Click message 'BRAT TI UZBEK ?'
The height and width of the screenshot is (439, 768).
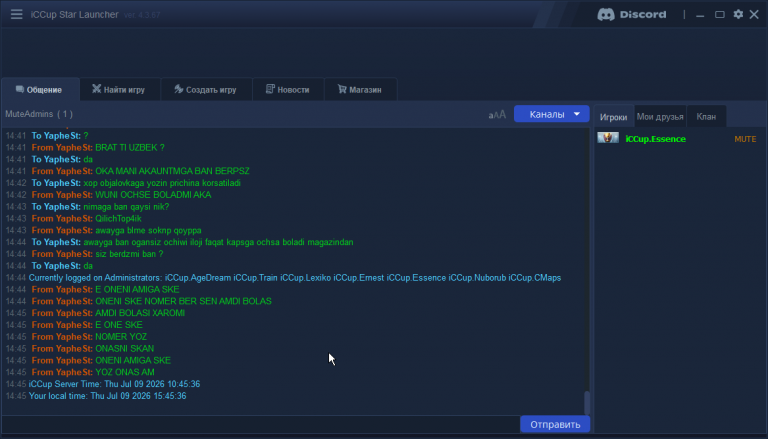point(130,147)
